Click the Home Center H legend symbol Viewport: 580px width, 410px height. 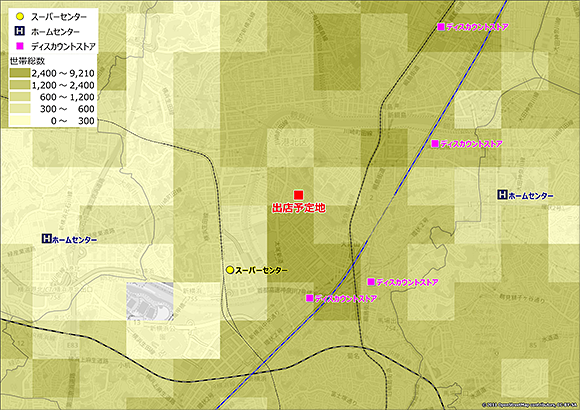tap(20, 31)
